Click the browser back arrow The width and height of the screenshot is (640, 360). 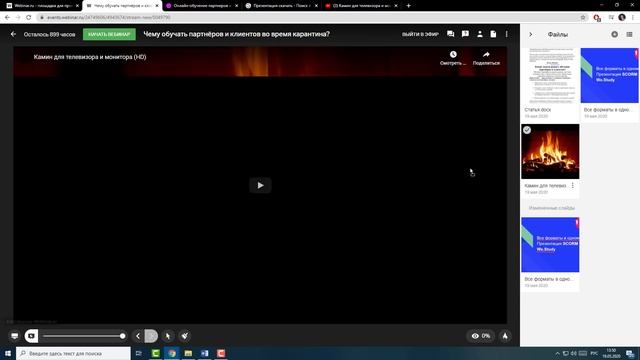7,18
